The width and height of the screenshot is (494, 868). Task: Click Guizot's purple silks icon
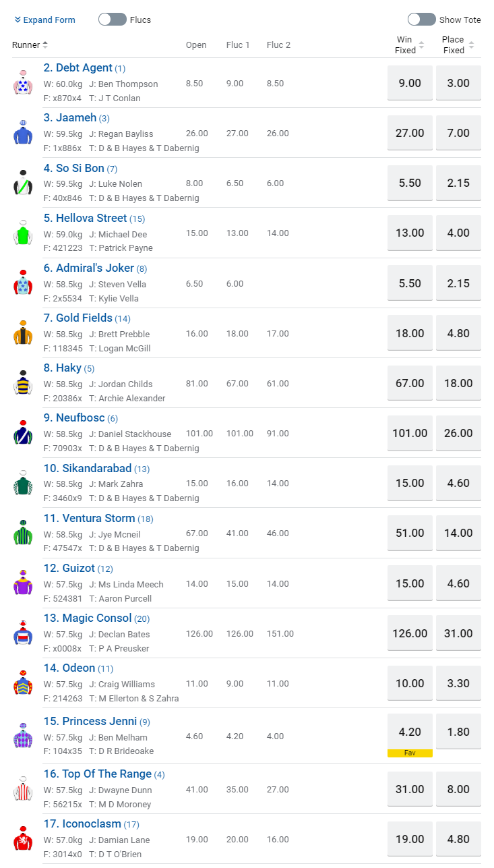click(23, 583)
